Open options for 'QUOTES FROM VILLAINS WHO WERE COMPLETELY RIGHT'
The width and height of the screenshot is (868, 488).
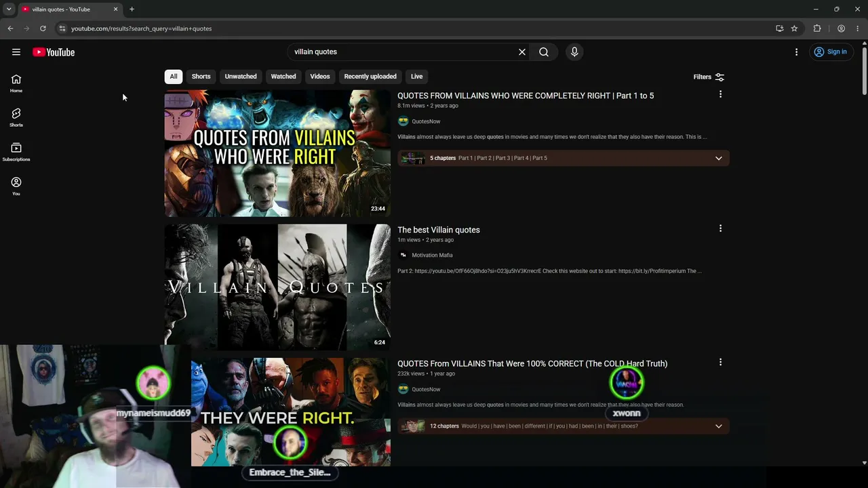(720, 95)
